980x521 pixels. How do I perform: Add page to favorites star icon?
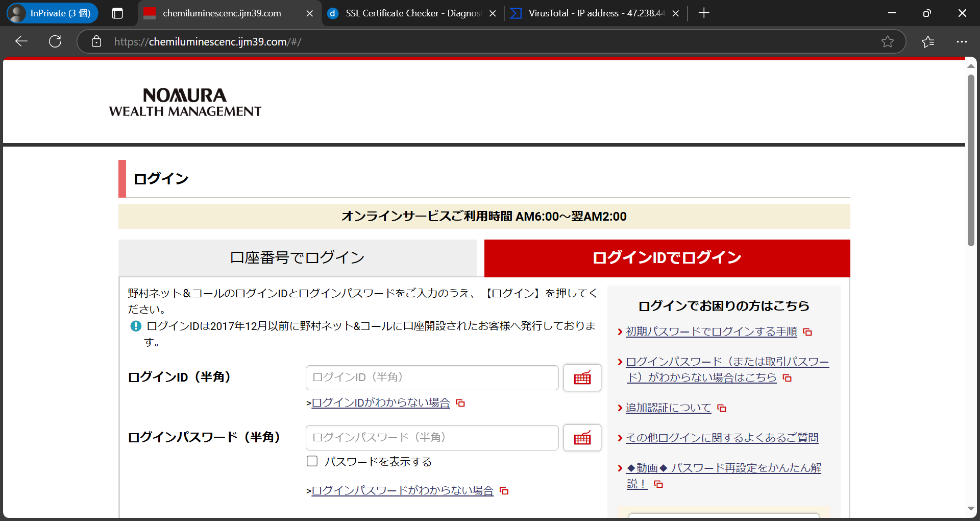[x=888, y=41]
